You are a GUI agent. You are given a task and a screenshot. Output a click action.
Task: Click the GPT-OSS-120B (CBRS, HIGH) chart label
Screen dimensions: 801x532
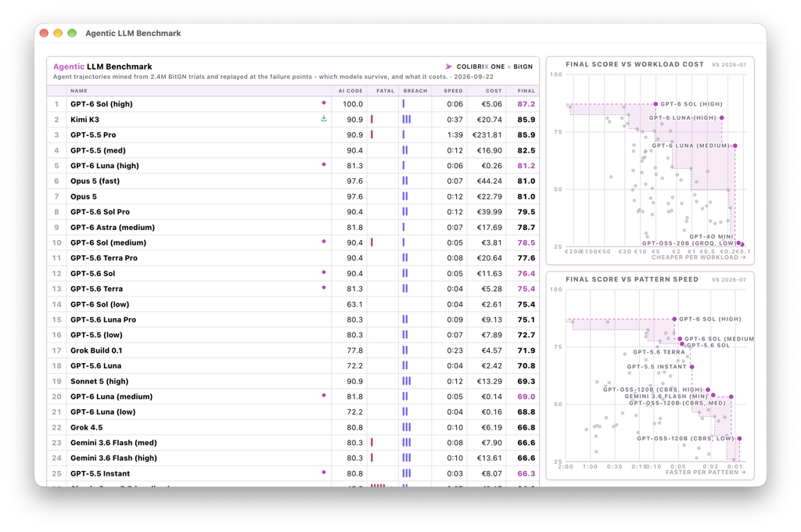(653, 390)
